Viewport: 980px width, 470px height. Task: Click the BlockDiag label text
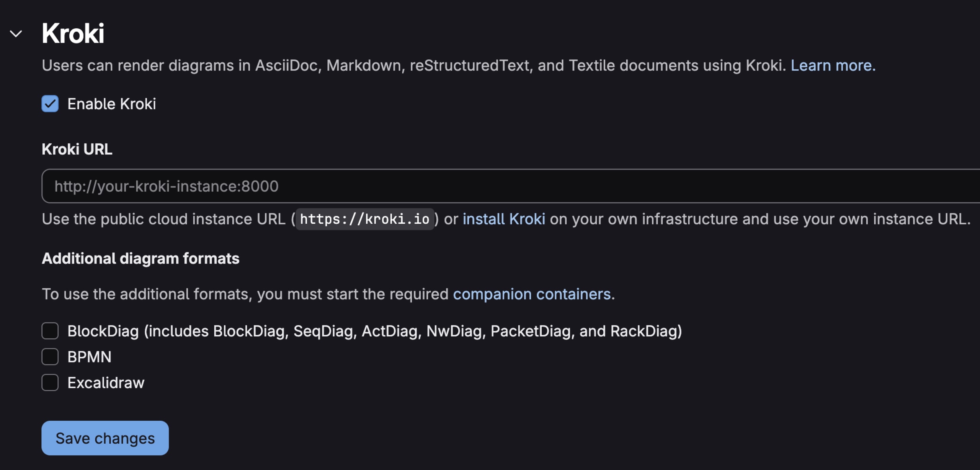[374, 331]
